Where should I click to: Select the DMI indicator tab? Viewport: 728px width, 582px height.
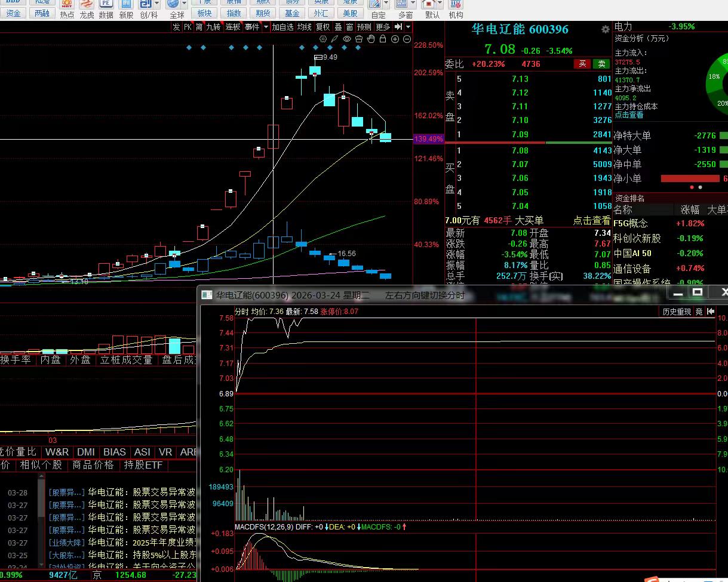pos(85,452)
